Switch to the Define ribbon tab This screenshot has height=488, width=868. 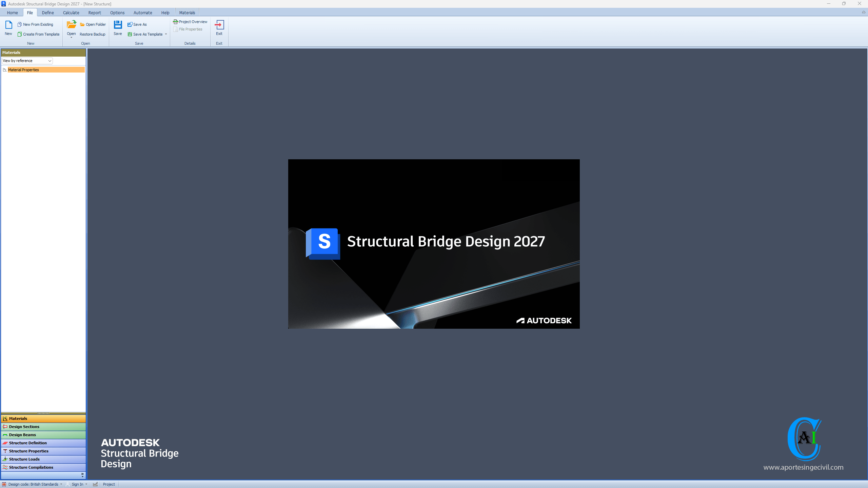(x=48, y=13)
